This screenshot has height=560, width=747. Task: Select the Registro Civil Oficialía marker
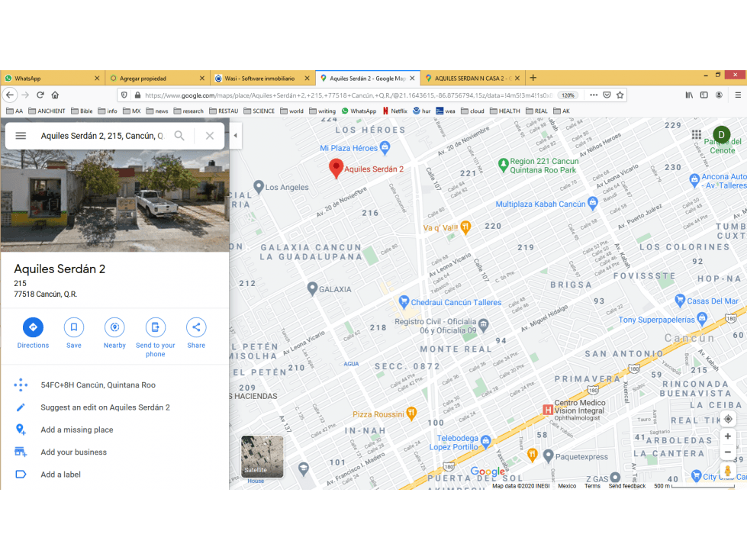point(484,325)
